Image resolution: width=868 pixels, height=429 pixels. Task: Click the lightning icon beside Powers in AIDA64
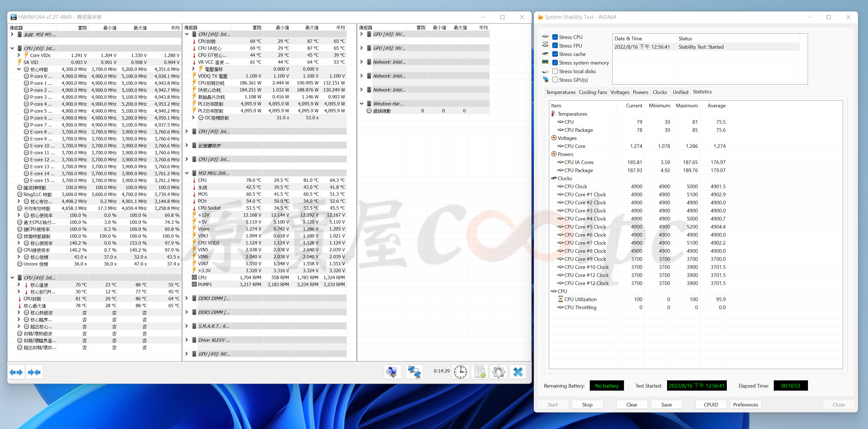click(x=554, y=154)
